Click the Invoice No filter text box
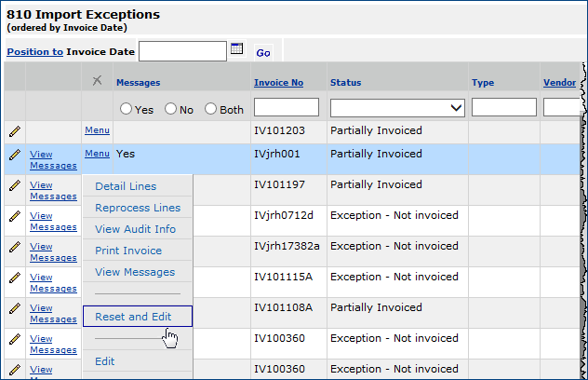 [x=286, y=108]
